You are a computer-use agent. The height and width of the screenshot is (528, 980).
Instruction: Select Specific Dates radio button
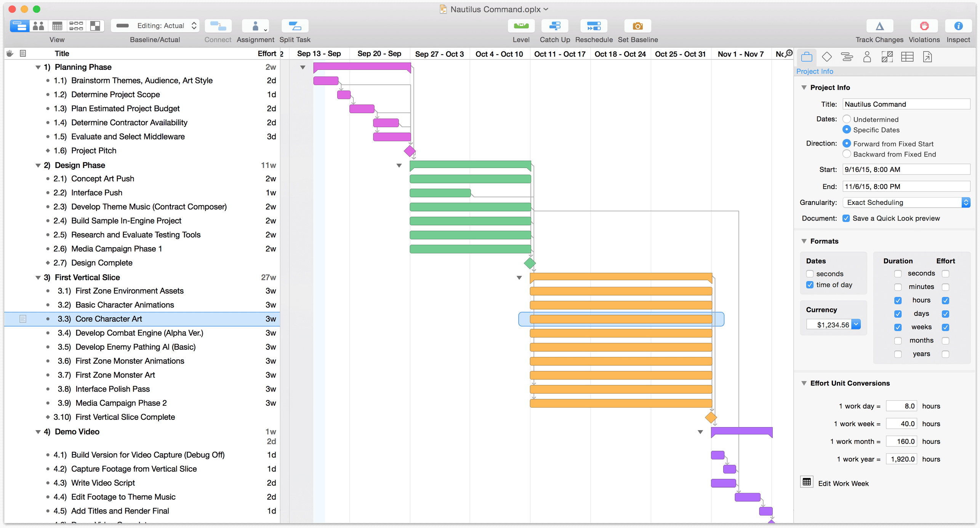tap(846, 130)
